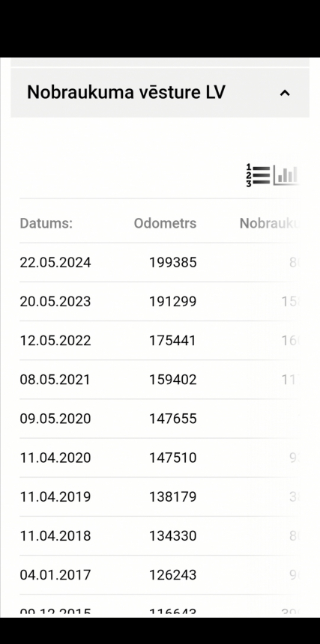Select the 11.04.2019 date entry
320x644 pixels.
(x=55, y=496)
